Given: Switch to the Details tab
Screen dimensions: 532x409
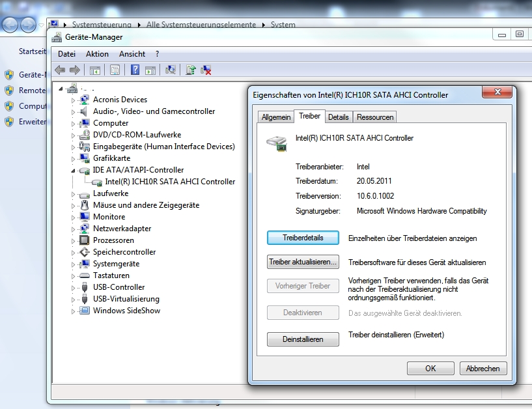Looking at the screenshot, I should click(338, 117).
